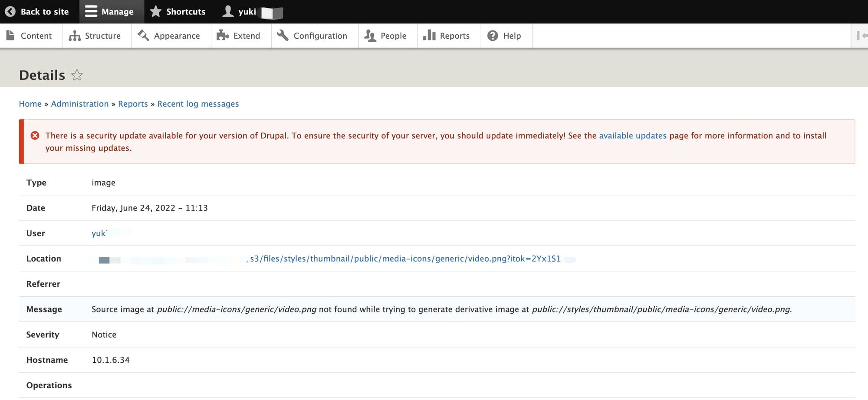
Task: Click the Content page icon
Action: 10,36
